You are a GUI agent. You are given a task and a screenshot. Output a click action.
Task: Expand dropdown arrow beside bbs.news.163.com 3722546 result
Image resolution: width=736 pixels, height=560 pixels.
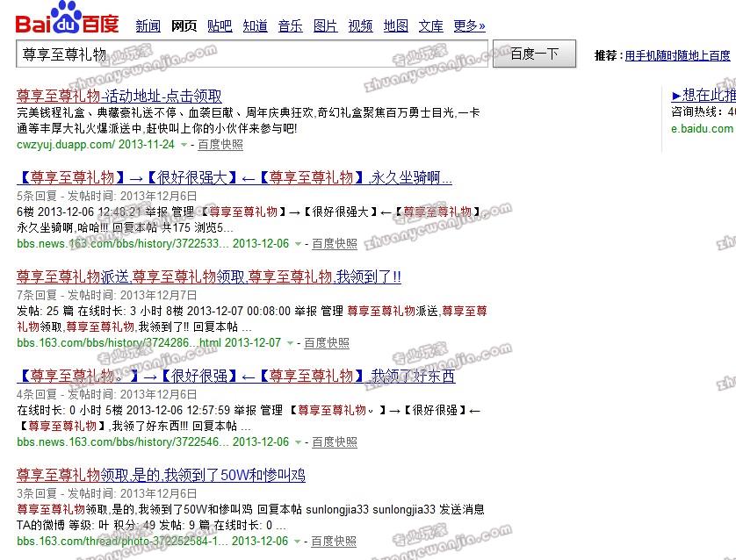pos(298,442)
